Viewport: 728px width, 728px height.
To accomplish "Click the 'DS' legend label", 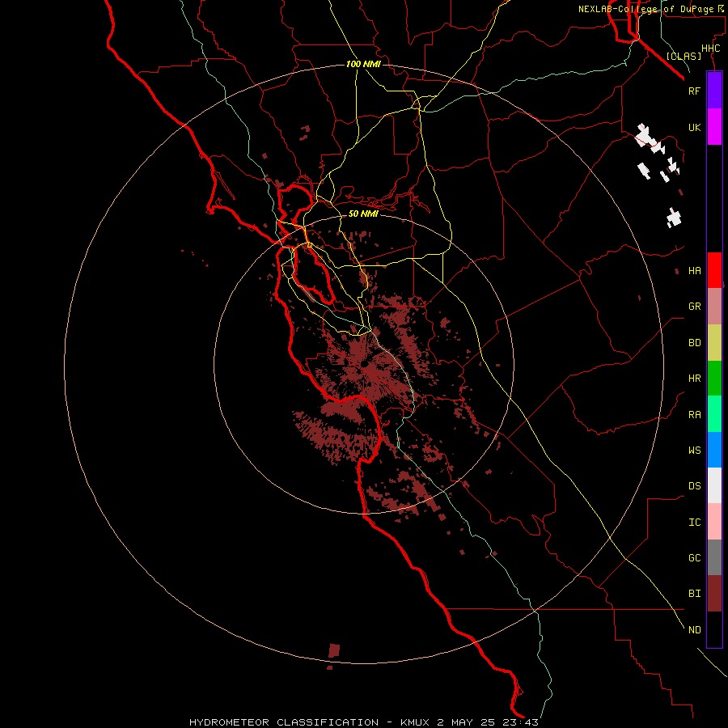I will pos(695,486).
